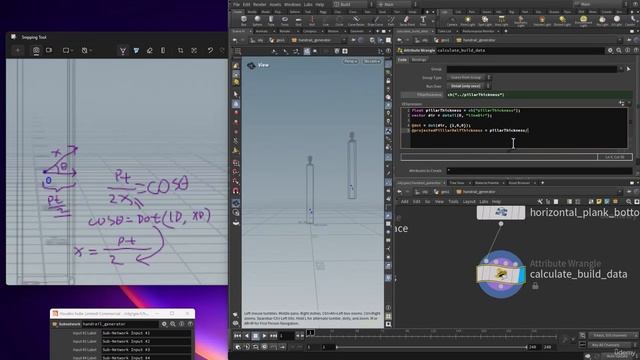Click the image crop icon in Snipping Tool
Viewport: 640px width, 360px height.
(180, 50)
